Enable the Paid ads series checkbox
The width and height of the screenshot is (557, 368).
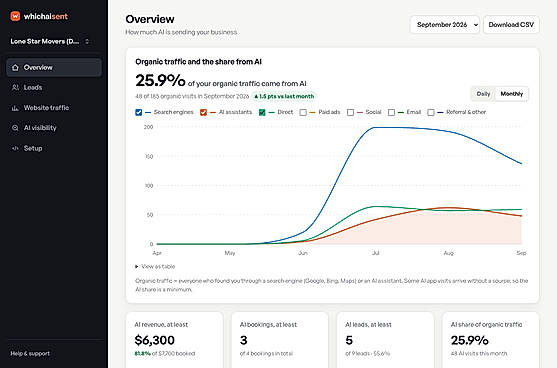[303, 112]
